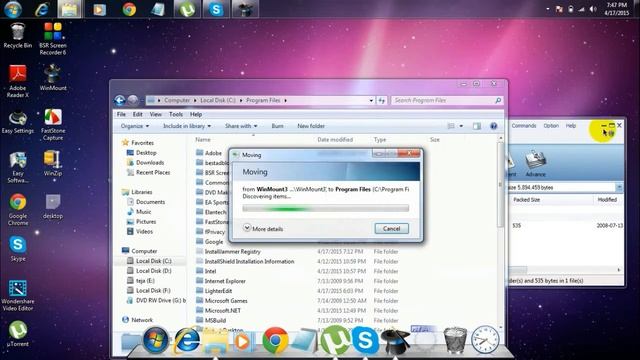Cancel the Moving operation
Screen dimensions: 640x360
(x=391, y=229)
